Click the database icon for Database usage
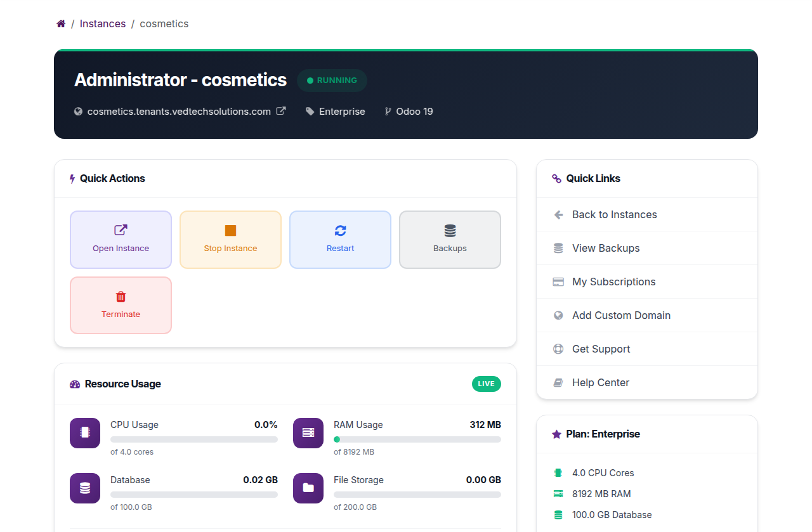812x532 pixels. pos(85,488)
